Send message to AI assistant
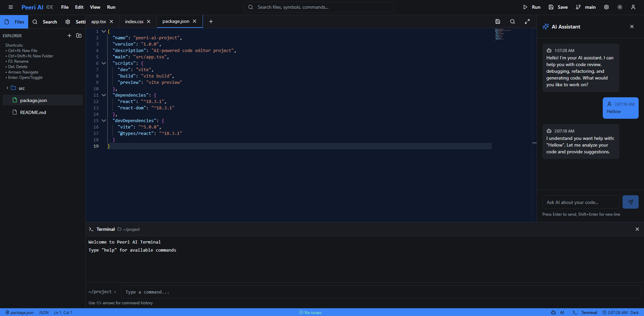 tap(630, 202)
